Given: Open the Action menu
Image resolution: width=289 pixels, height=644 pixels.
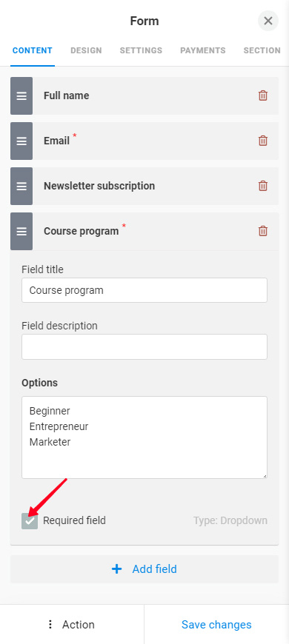Looking at the screenshot, I should [x=72, y=624].
